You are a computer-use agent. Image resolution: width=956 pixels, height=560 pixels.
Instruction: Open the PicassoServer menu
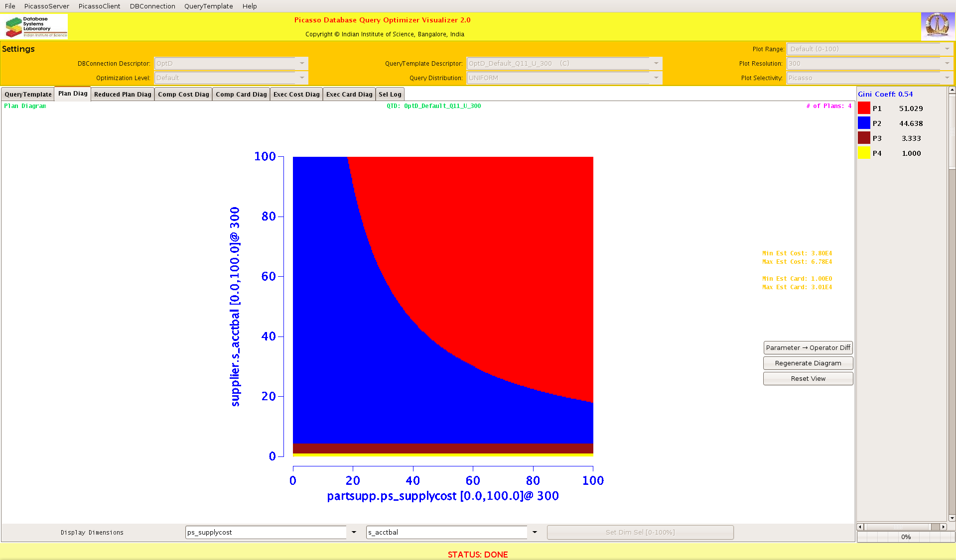[x=46, y=6]
